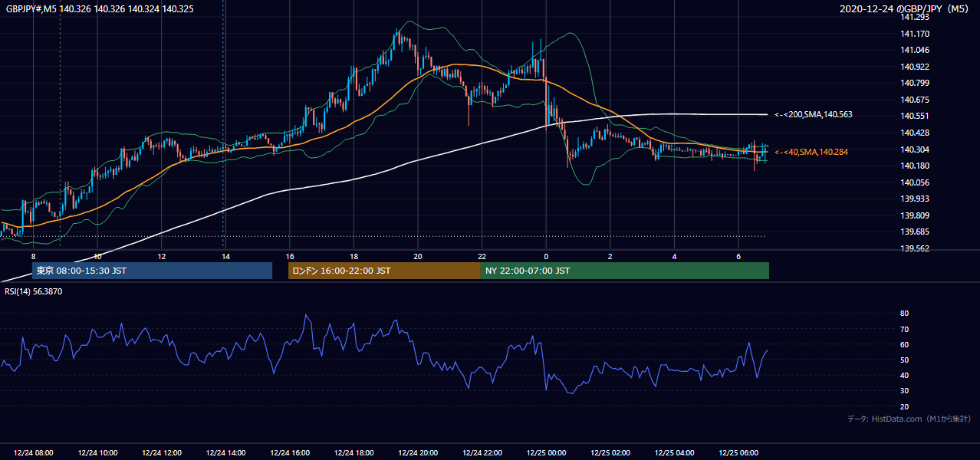
Task: Click price axis label 140.551
Action: [x=915, y=116]
